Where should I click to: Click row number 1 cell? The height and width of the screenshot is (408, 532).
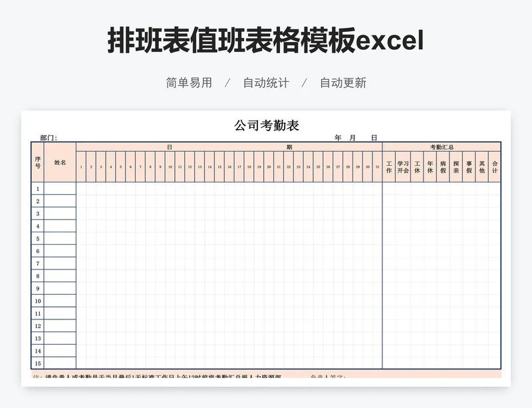38,188
